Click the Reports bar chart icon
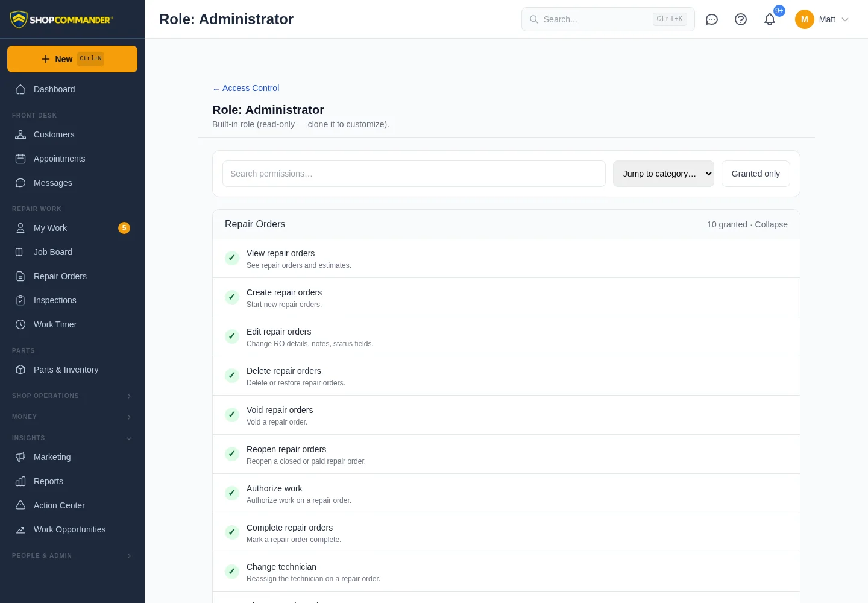This screenshot has width=868, height=603. coord(20,481)
